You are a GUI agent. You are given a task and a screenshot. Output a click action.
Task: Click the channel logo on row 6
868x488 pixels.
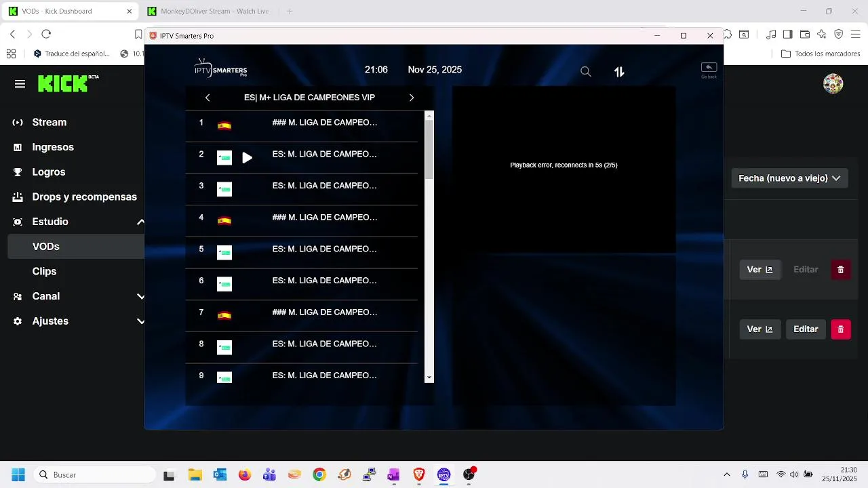[x=224, y=284]
